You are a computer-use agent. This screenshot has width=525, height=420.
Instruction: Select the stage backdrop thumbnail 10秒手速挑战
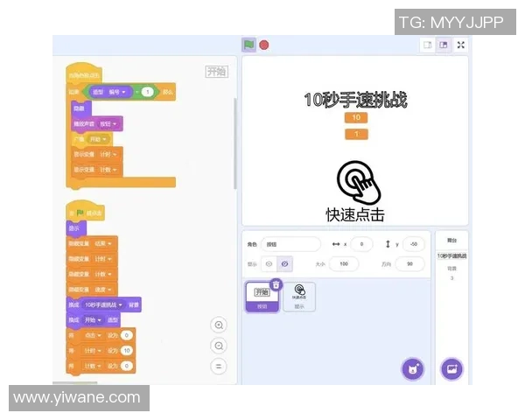pyautogui.click(x=452, y=255)
